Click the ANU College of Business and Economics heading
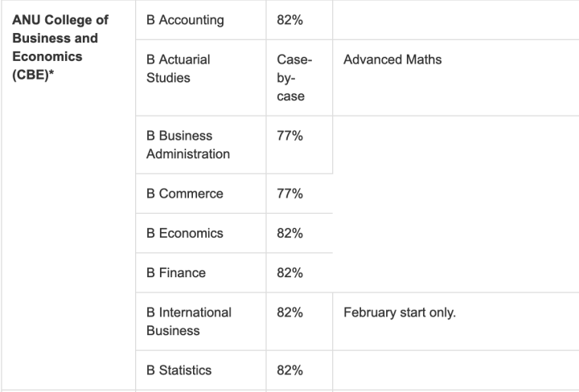The height and width of the screenshot is (392, 579). click(x=60, y=47)
